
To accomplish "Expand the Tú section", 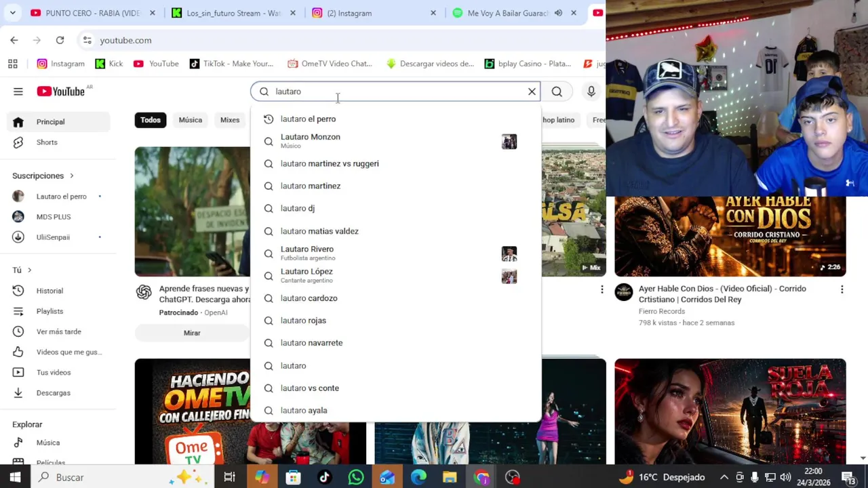I will tap(22, 270).
